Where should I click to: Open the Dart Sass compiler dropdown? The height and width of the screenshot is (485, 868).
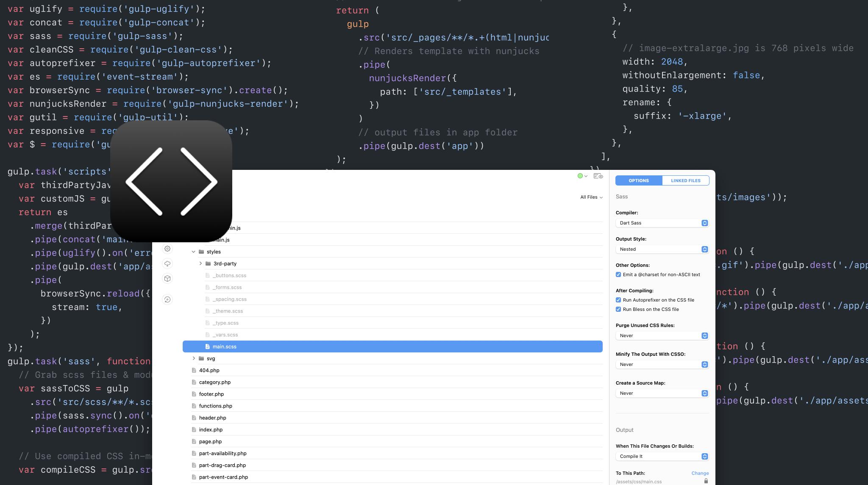[662, 223]
